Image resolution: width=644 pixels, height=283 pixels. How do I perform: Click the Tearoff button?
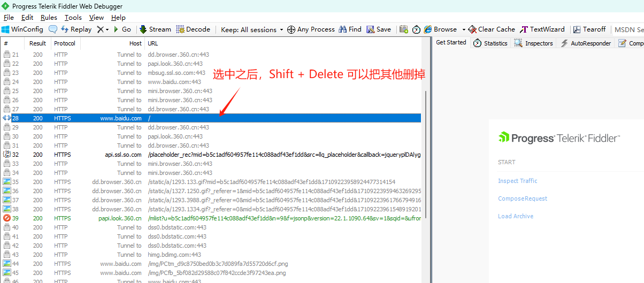(589, 29)
